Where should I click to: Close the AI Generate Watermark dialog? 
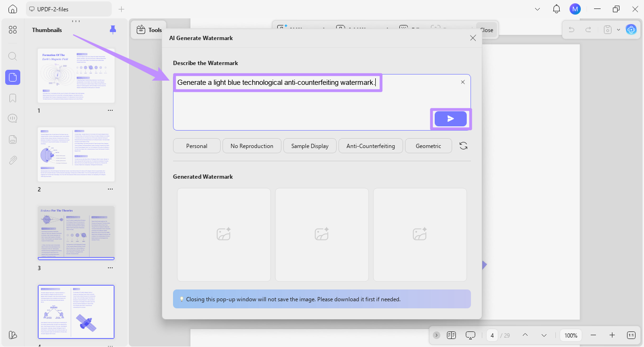[x=473, y=38]
